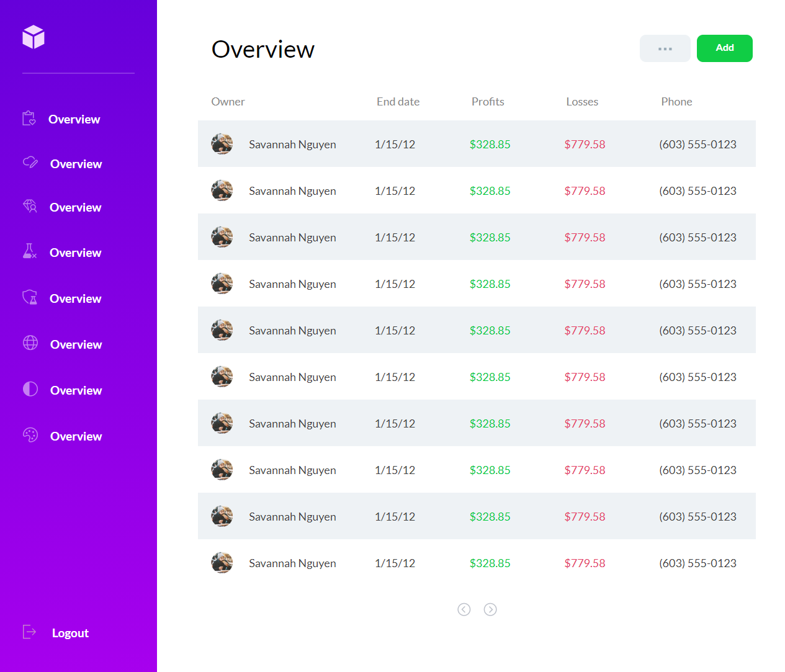
Task: Click the logout door arrow icon
Action: tap(30, 632)
